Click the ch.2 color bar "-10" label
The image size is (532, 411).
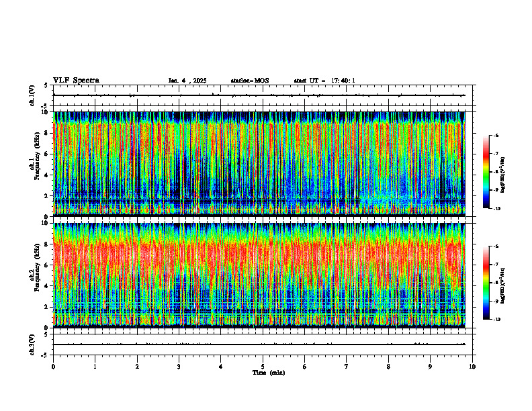point(496,320)
